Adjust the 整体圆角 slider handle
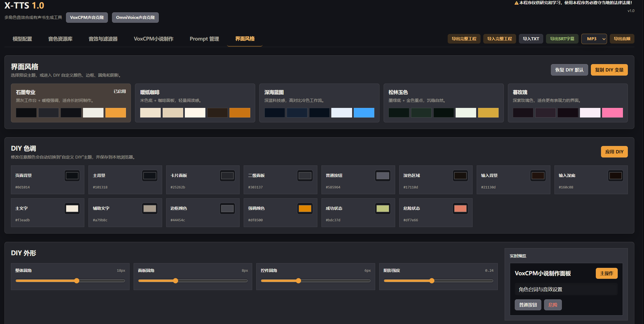 pos(77,281)
